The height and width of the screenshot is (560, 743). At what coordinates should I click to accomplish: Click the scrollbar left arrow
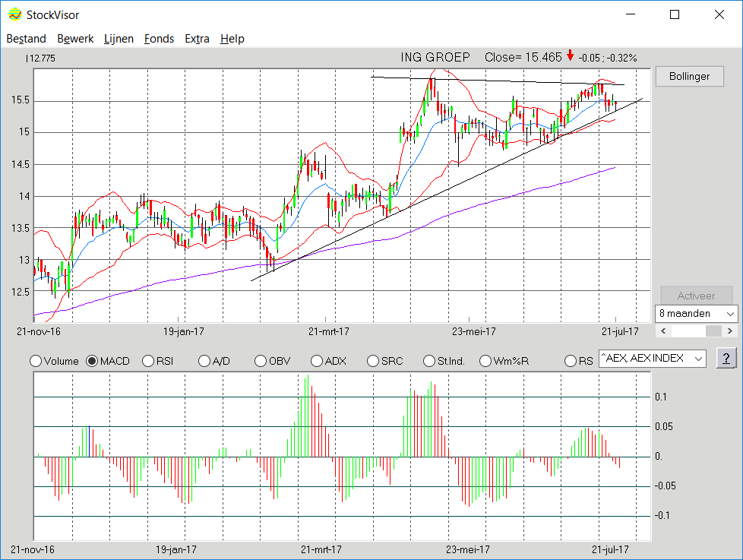pos(663,331)
